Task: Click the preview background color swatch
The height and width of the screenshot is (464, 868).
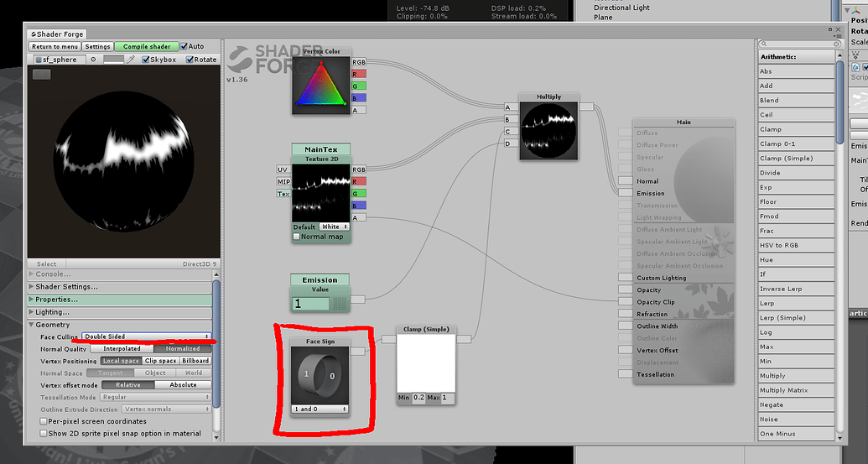Action: [x=113, y=60]
